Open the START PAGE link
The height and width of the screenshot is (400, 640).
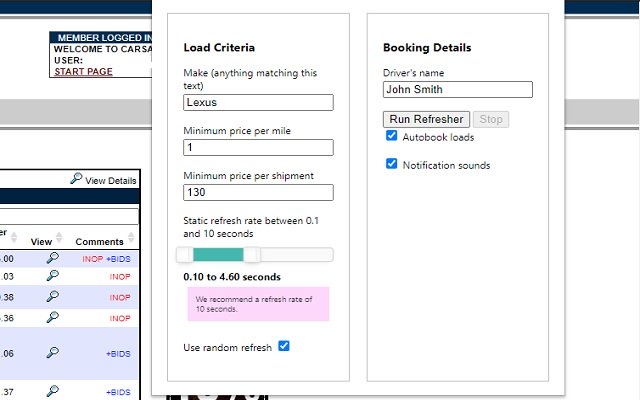(x=83, y=71)
